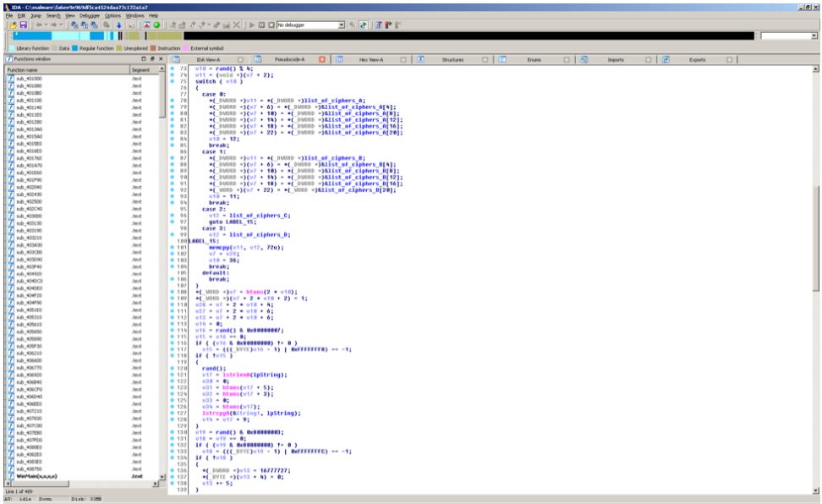Click the IDA View-A tab icon
822x504 pixels.
[x=177, y=59]
